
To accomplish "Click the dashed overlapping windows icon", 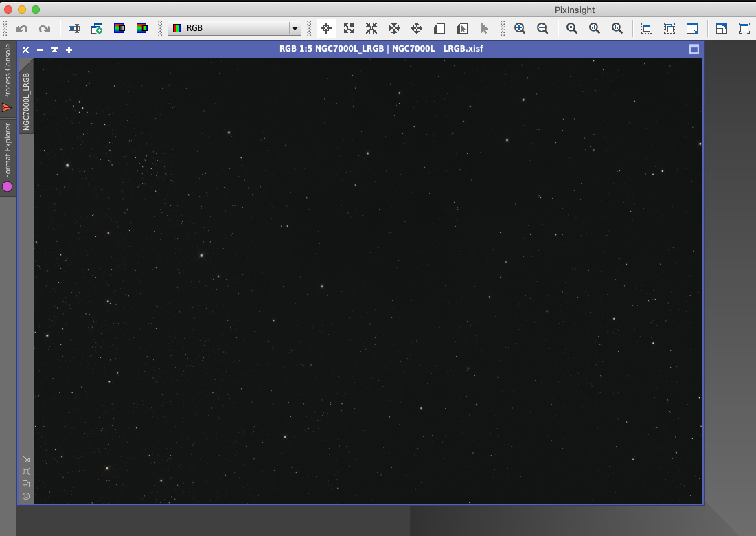I will point(669,28).
